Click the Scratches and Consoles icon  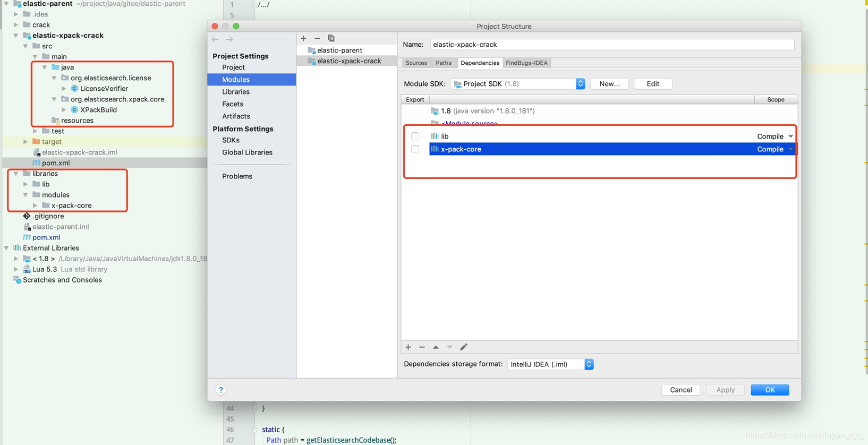pos(17,280)
